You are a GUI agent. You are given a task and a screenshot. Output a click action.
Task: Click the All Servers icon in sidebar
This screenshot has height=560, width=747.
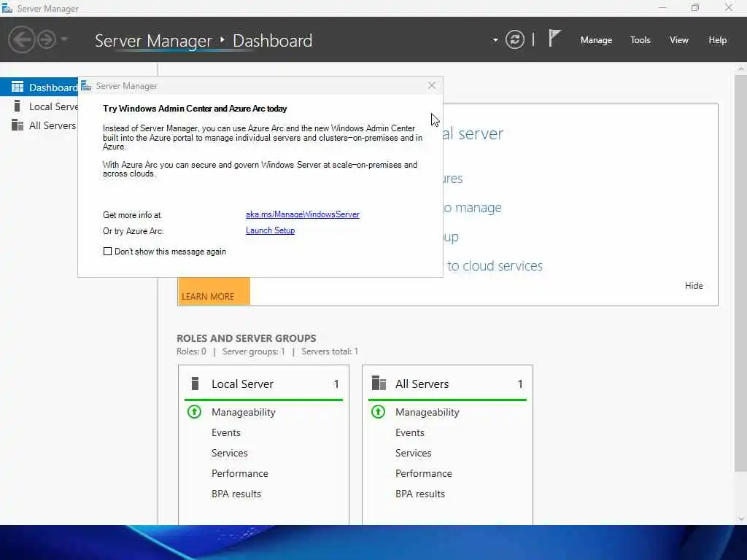(18, 125)
